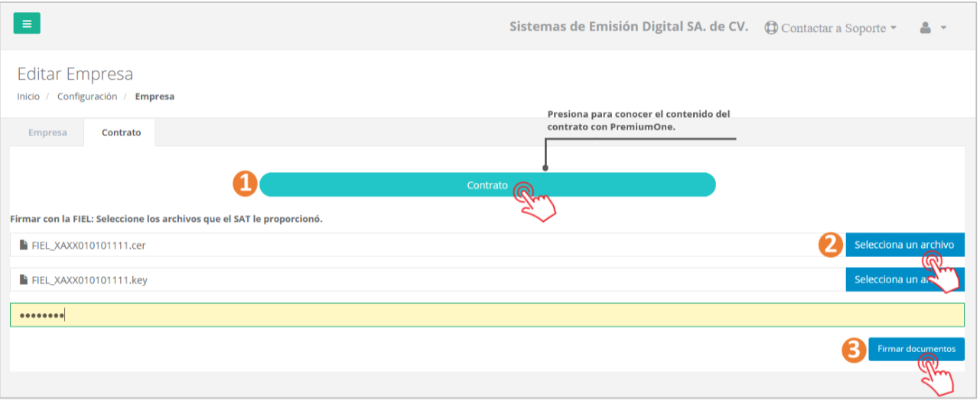
Task: Click Selecciona un archivo for the .cer file
Action: [x=903, y=245]
